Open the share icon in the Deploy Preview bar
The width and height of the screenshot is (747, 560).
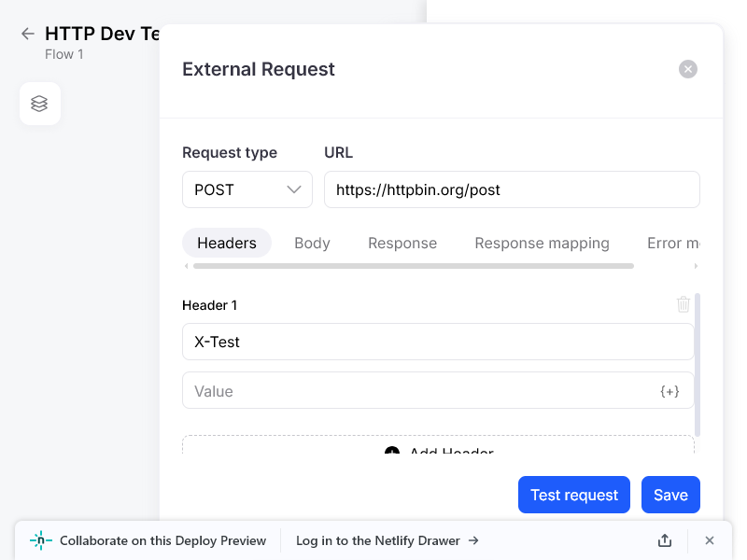point(664,540)
